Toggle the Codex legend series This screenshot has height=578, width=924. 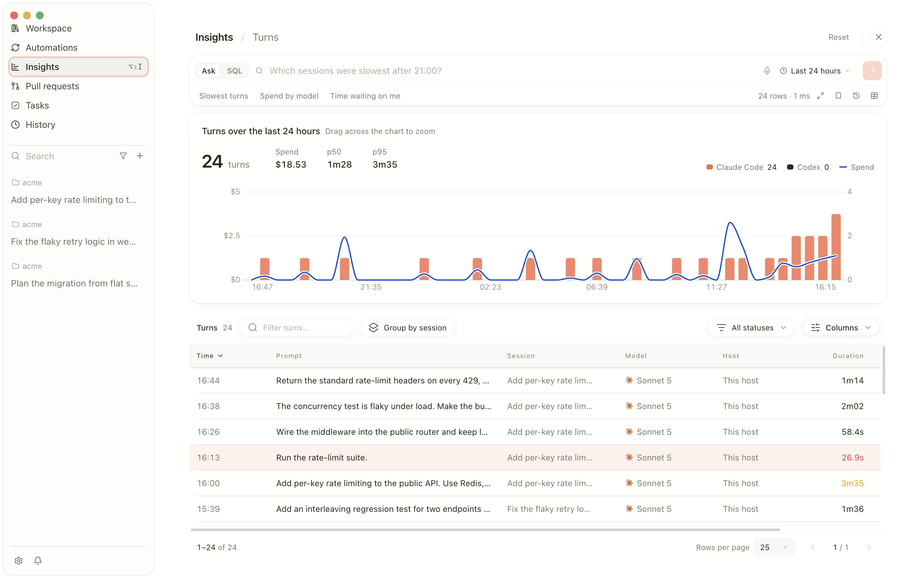pos(808,167)
